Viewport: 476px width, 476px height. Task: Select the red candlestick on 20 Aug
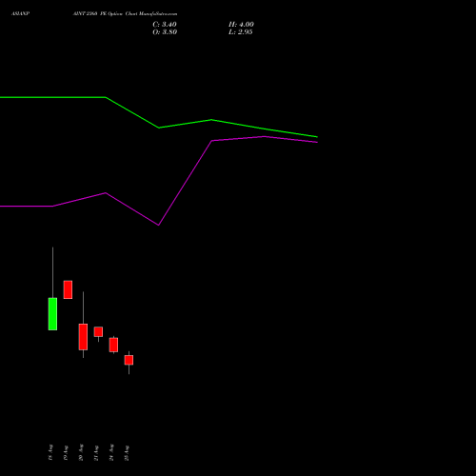[83, 337]
